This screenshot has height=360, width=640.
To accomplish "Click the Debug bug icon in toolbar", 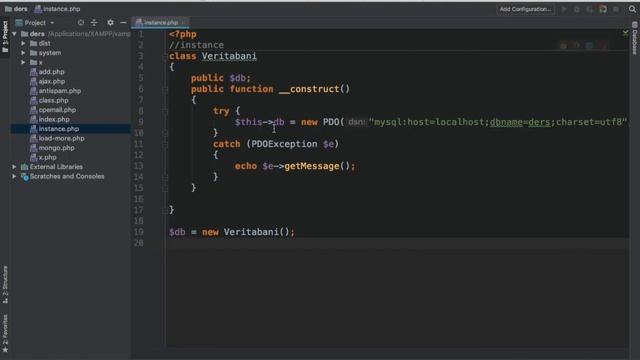I will [x=577, y=9].
